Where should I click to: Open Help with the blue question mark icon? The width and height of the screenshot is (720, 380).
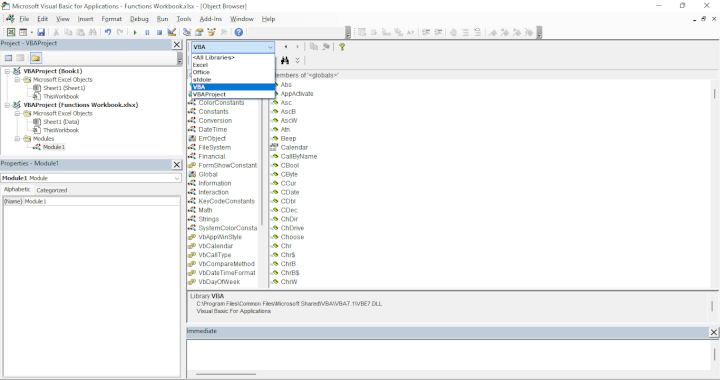239,32
